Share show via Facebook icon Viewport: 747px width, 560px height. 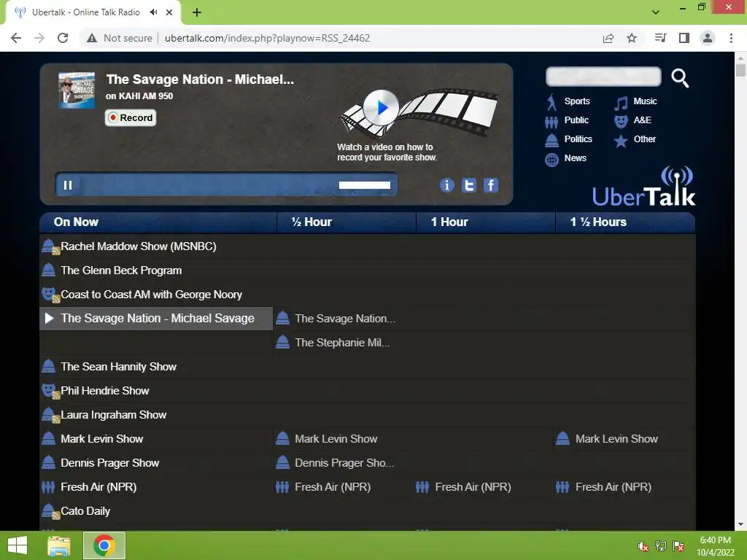click(x=491, y=185)
